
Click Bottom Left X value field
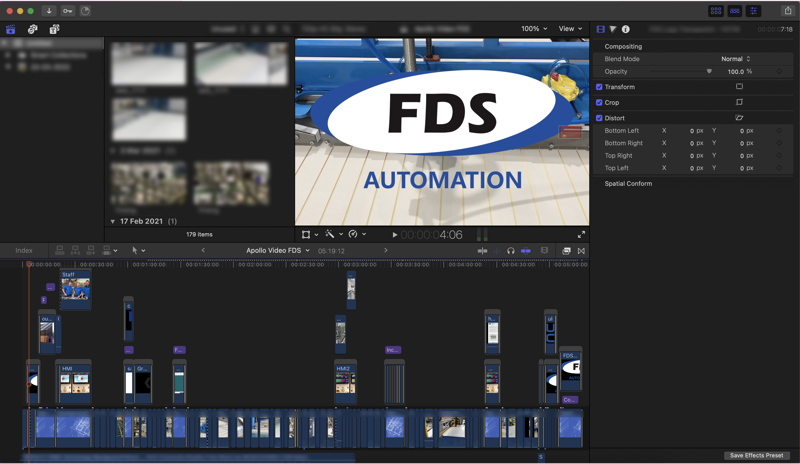(696, 131)
